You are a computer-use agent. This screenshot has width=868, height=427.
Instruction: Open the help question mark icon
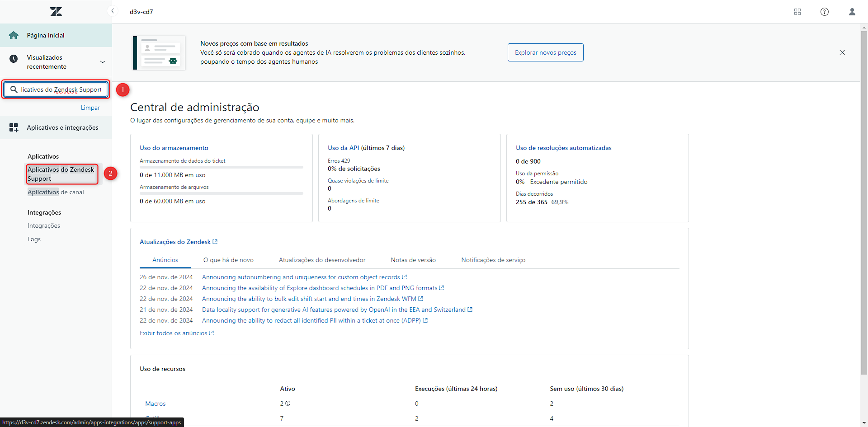(825, 12)
